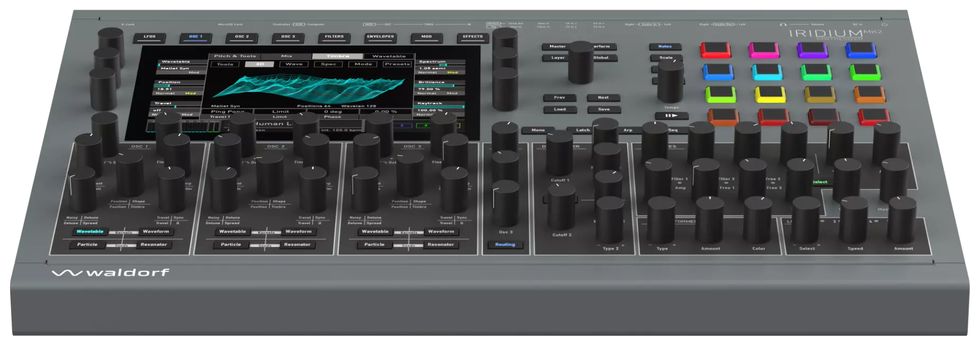Click the Cutoff 2 filter knob
Image resolution: width=980 pixels, height=346 pixels.
click(561, 207)
